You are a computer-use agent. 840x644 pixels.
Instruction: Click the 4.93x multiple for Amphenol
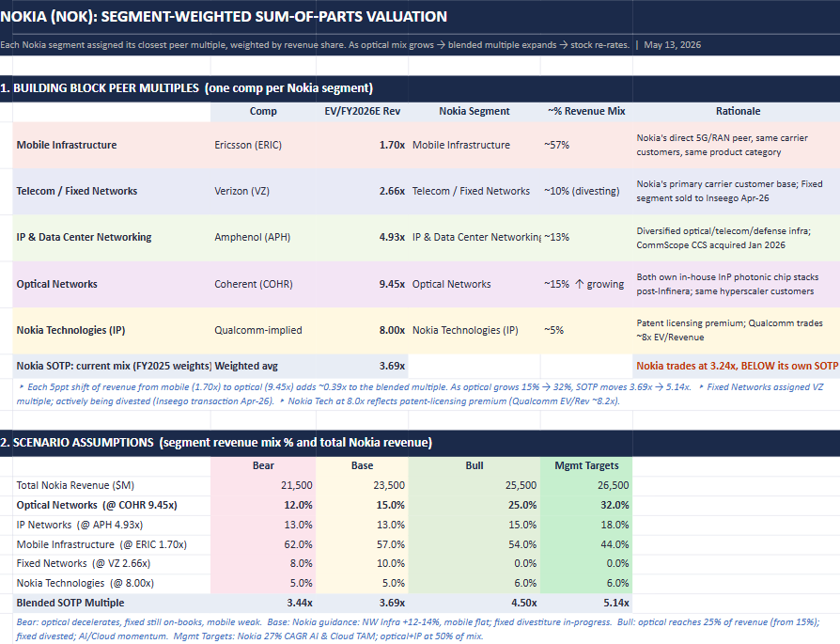tap(392, 237)
